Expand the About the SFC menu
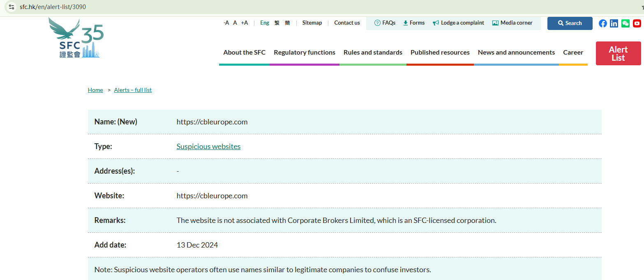This screenshot has width=644, height=280. pos(244,53)
